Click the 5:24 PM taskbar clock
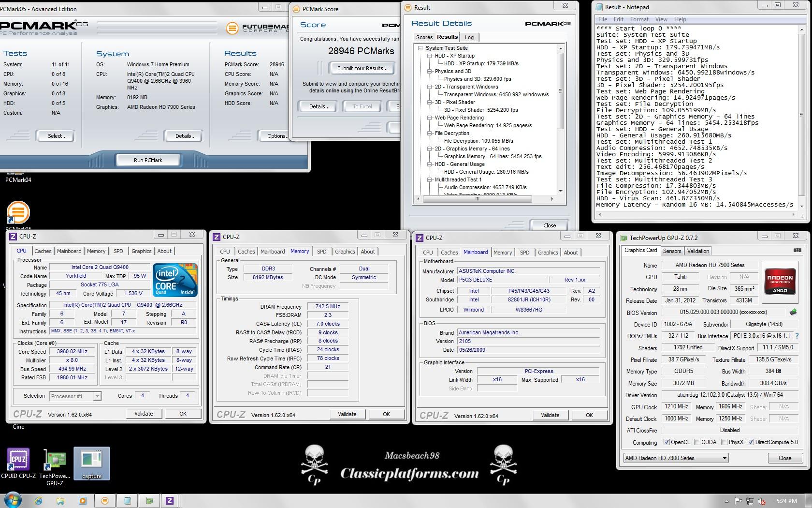 (x=786, y=501)
